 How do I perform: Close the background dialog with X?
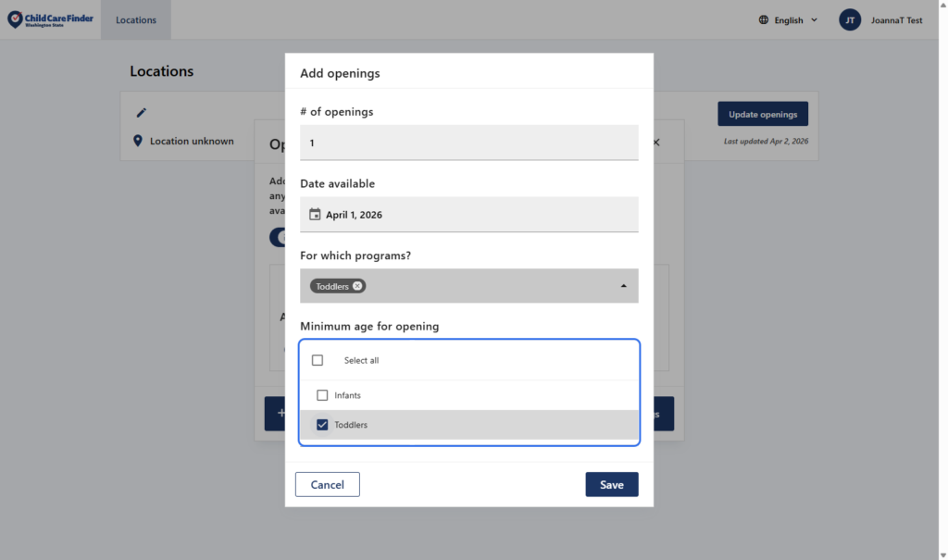[x=656, y=143]
